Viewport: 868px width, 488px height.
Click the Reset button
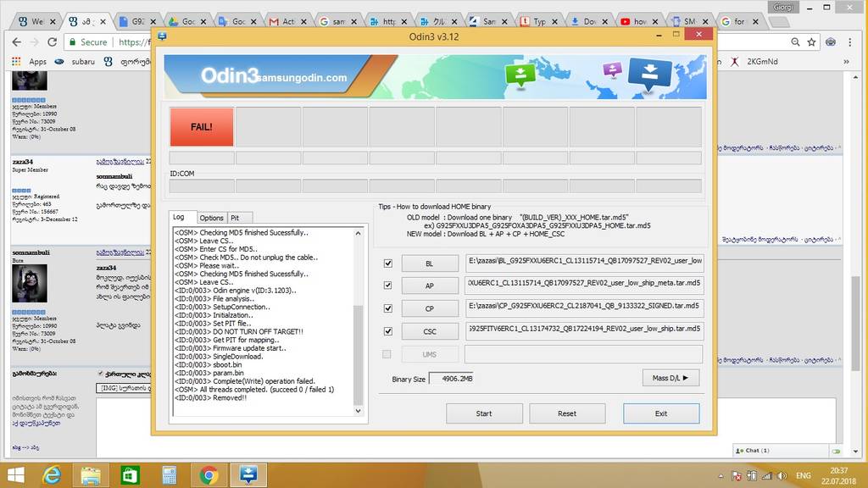click(567, 413)
